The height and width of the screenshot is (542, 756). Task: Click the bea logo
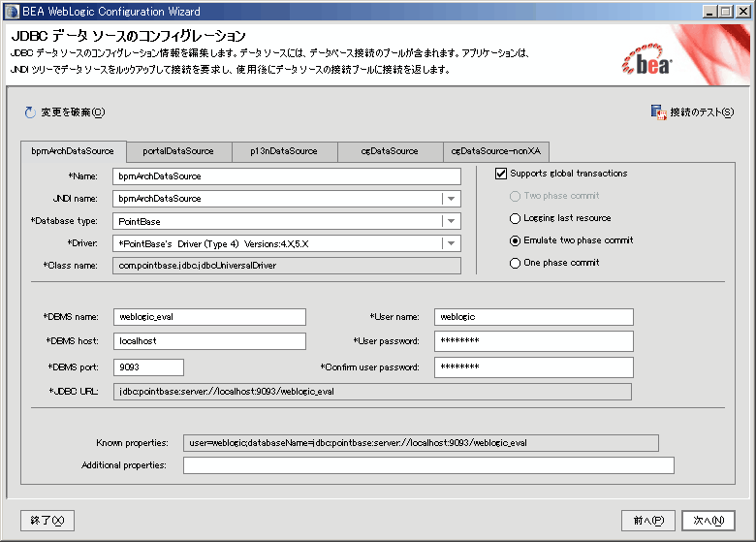(x=647, y=61)
